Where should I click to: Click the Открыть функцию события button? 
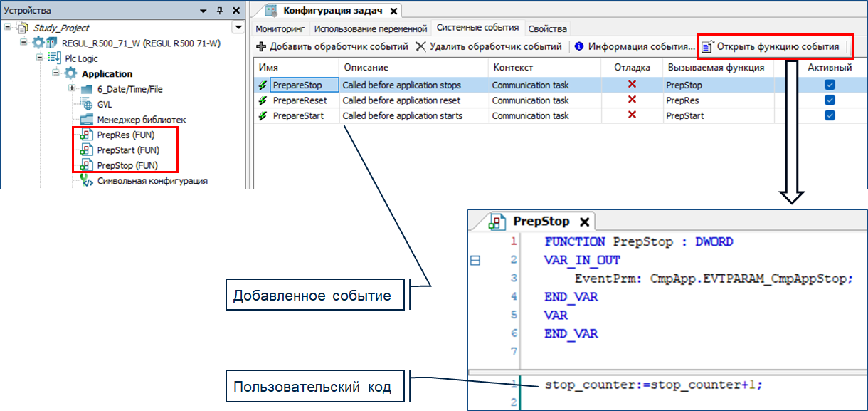(x=773, y=47)
